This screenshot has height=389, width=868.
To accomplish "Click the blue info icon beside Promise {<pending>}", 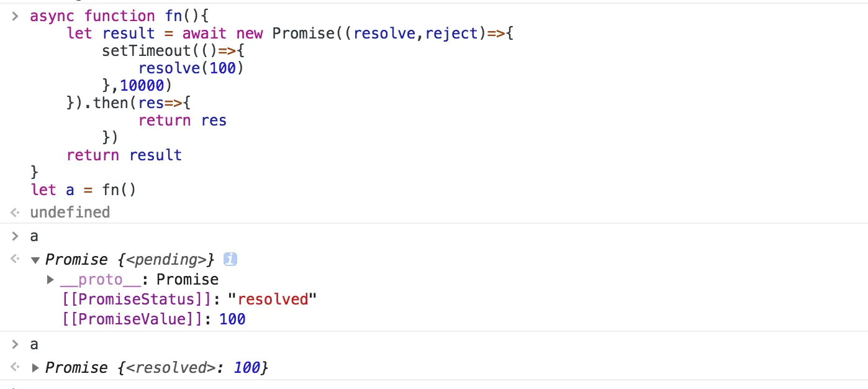I will [x=230, y=259].
